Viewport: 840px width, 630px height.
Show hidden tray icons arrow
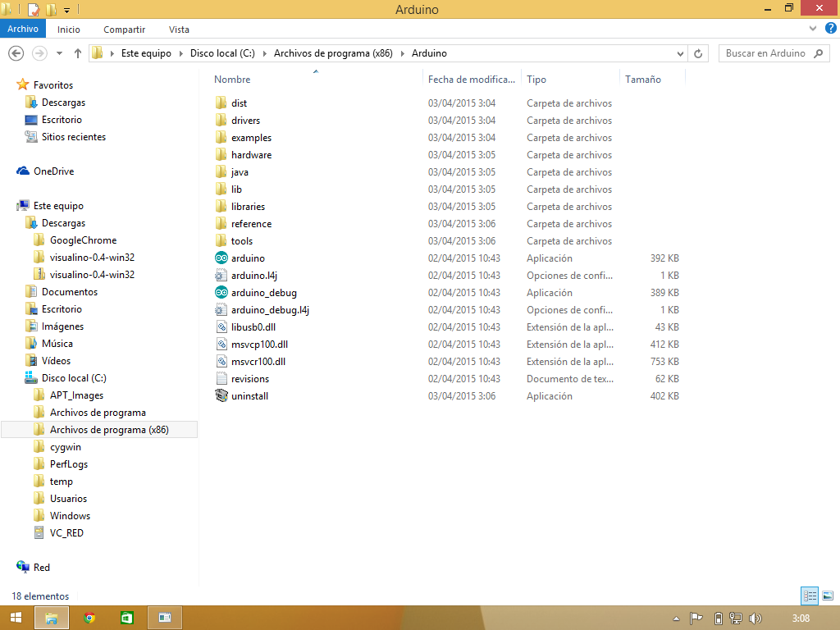tap(676, 619)
